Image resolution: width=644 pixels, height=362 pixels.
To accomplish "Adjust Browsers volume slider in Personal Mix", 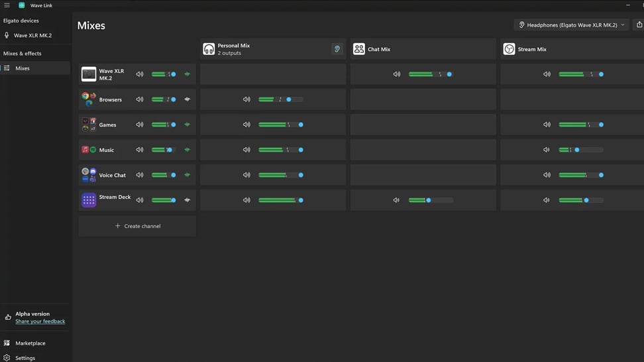I will tap(281, 99).
